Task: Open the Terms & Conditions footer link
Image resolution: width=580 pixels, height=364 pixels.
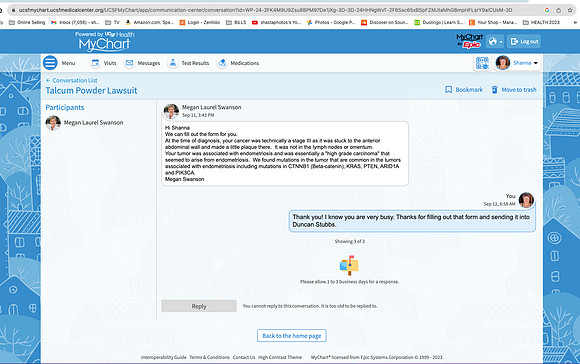Action: [210, 357]
